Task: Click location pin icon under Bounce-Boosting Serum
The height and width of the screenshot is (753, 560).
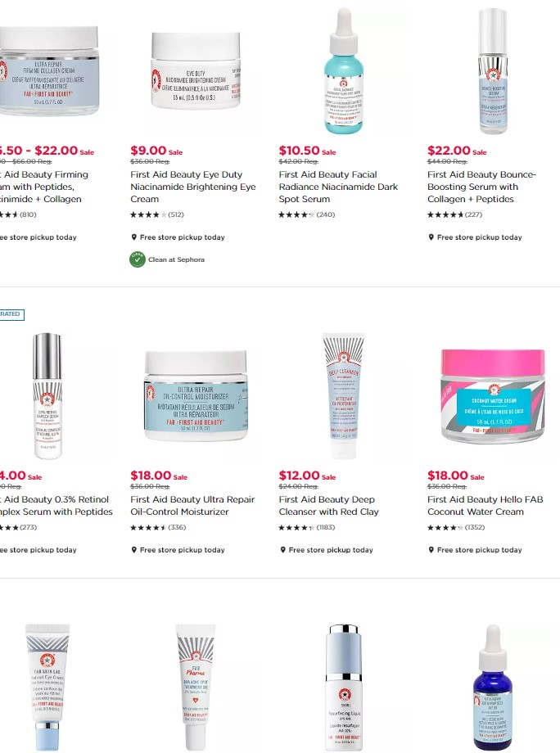Action: pyautogui.click(x=431, y=237)
